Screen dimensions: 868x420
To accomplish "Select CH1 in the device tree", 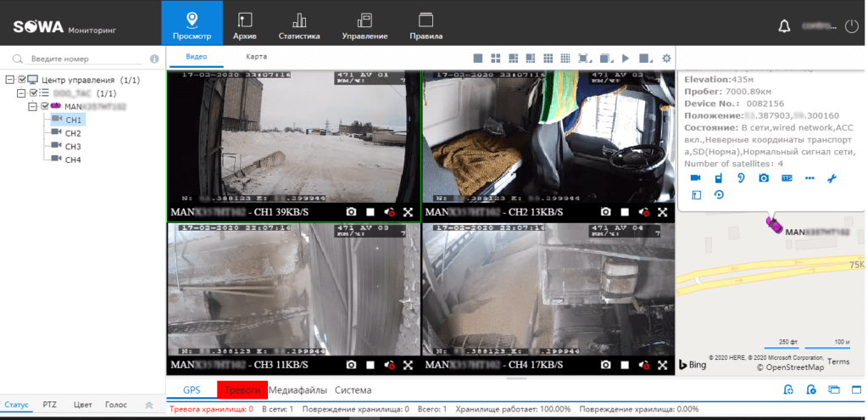I will click(x=67, y=119).
